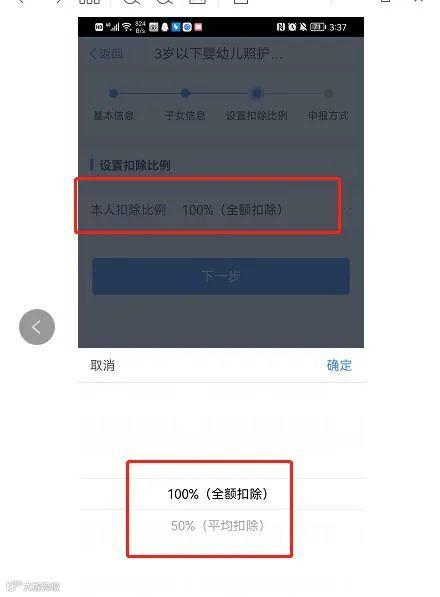This screenshot has width=440, height=597.
Task: Click the 子女信息 step label
Action: (185, 115)
